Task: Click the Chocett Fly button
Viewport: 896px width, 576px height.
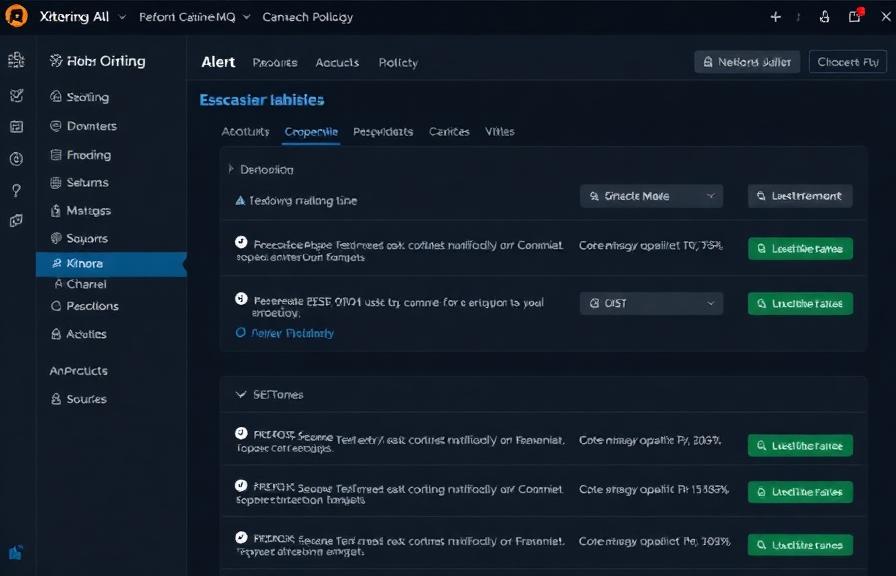Action: click(x=845, y=61)
